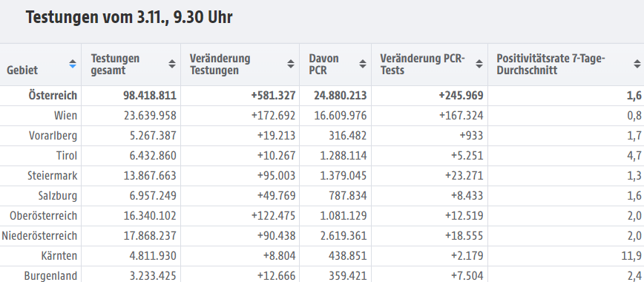The image size is (644, 282).
Task: Select Oberösterreich row label
Action: pyautogui.click(x=44, y=216)
